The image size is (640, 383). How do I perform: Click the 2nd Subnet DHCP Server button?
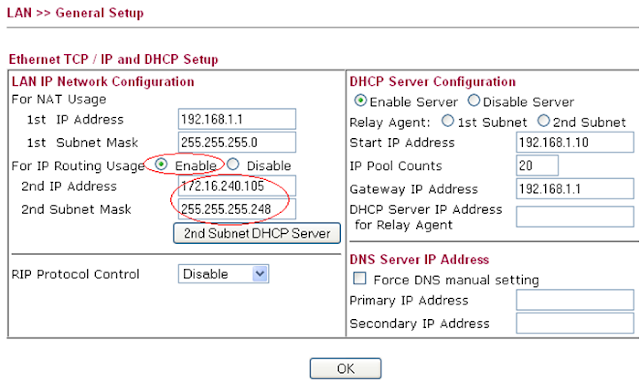(x=257, y=233)
